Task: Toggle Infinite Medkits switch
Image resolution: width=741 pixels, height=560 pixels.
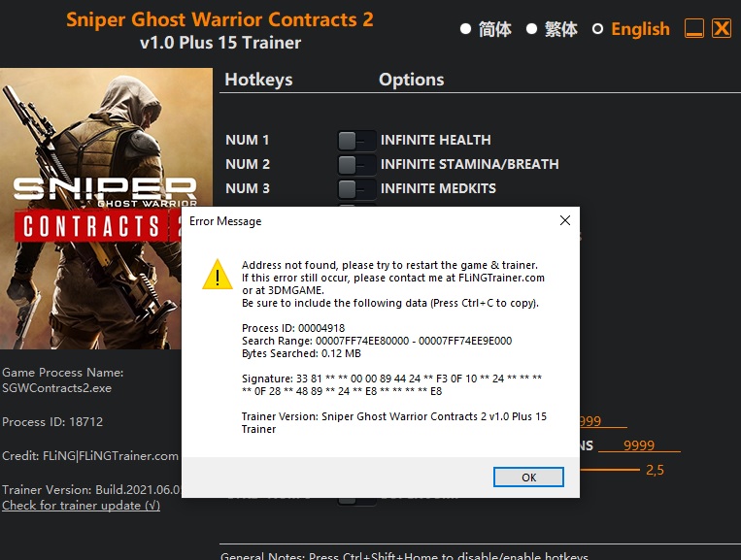Action: [x=356, y=189]
